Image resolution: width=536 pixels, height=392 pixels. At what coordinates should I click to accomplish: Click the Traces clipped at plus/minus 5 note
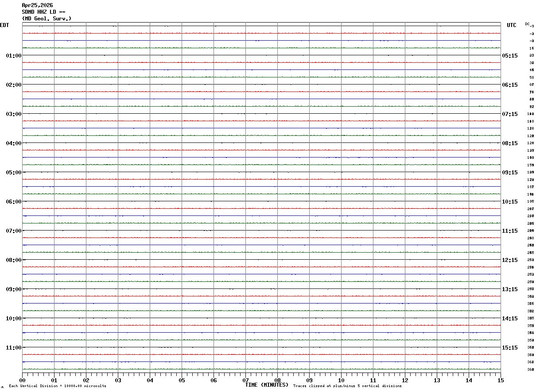tap(347, 386)
